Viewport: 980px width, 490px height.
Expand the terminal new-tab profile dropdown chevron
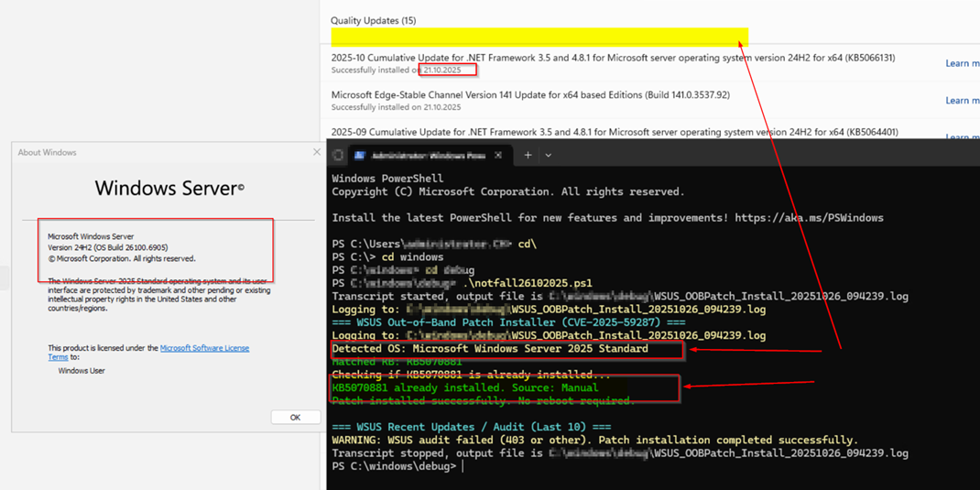pyautogui.click(x=549, y=156)
